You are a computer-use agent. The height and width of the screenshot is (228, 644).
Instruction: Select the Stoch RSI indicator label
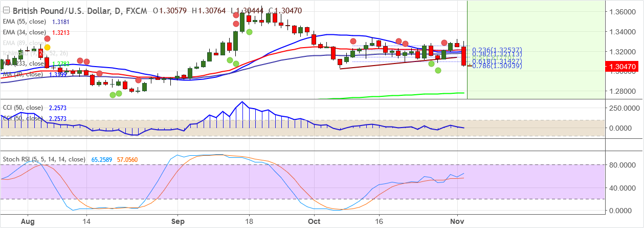[43, 160]
